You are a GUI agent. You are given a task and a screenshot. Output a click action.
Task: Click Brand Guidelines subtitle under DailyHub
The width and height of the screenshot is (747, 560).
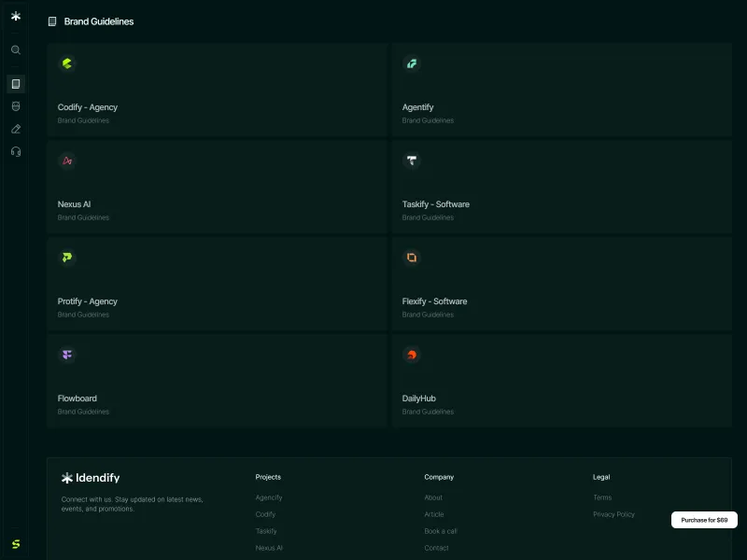click(x=428, y=412)
